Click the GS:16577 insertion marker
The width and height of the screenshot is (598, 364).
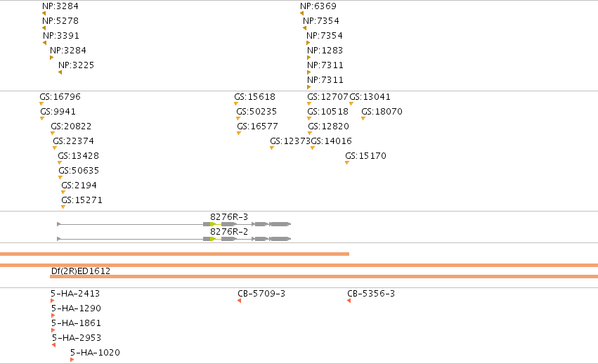239,133
